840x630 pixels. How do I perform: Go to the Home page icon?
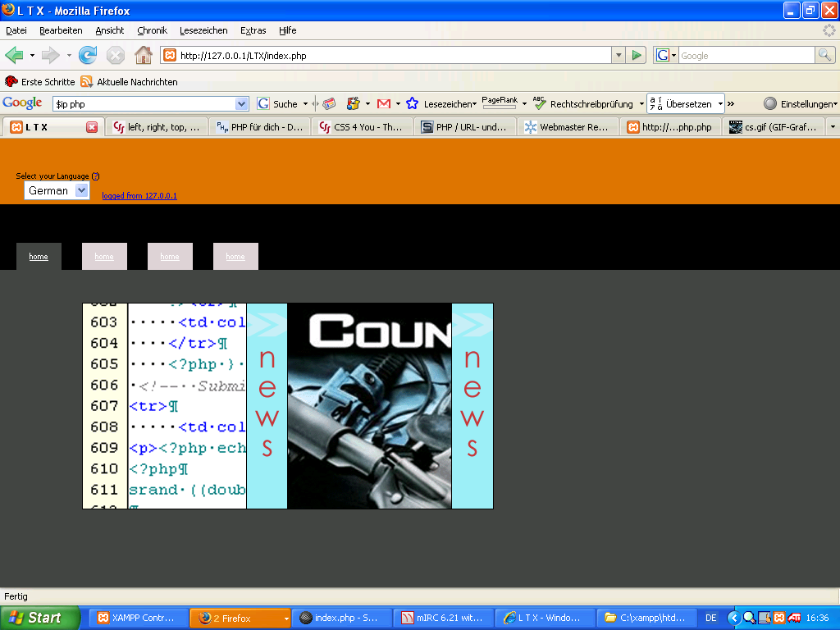pos(143,55)
